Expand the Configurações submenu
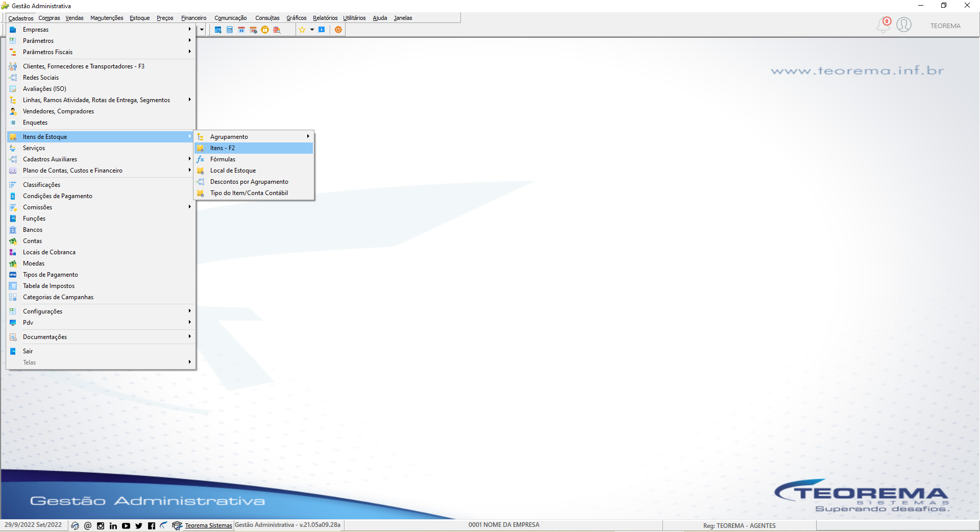This screenshot has height=532, width=980. click(101, 311)
